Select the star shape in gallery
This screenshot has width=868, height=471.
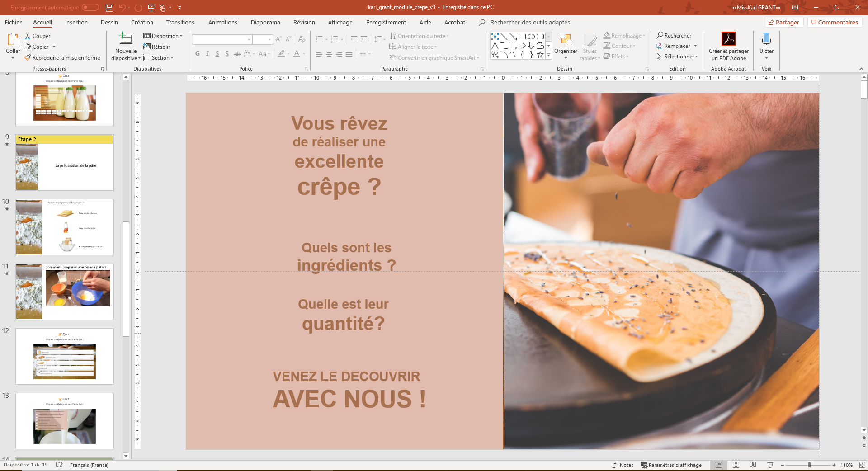tap(540, 55)
